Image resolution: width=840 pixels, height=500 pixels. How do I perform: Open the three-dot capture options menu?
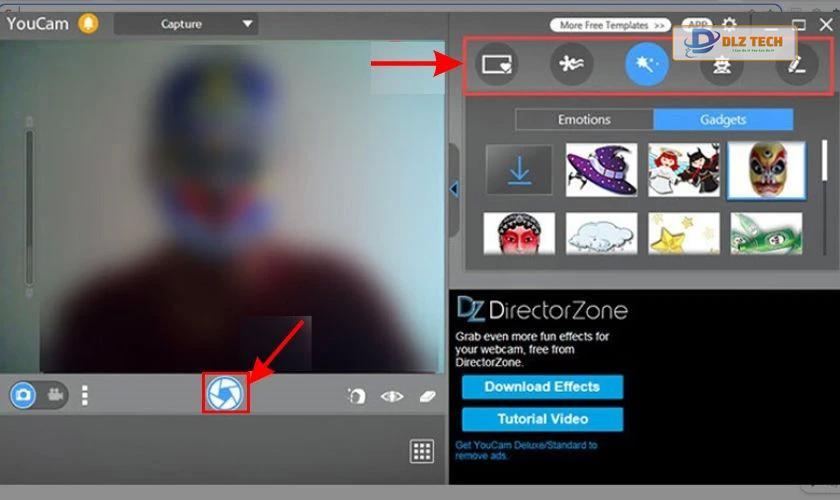(85, 395)
